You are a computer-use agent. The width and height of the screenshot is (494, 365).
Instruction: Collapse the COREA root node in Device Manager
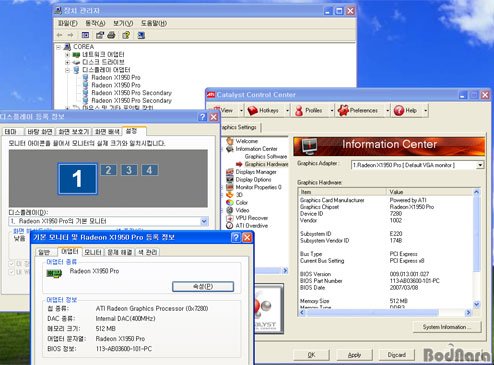[x=59, y=47]
